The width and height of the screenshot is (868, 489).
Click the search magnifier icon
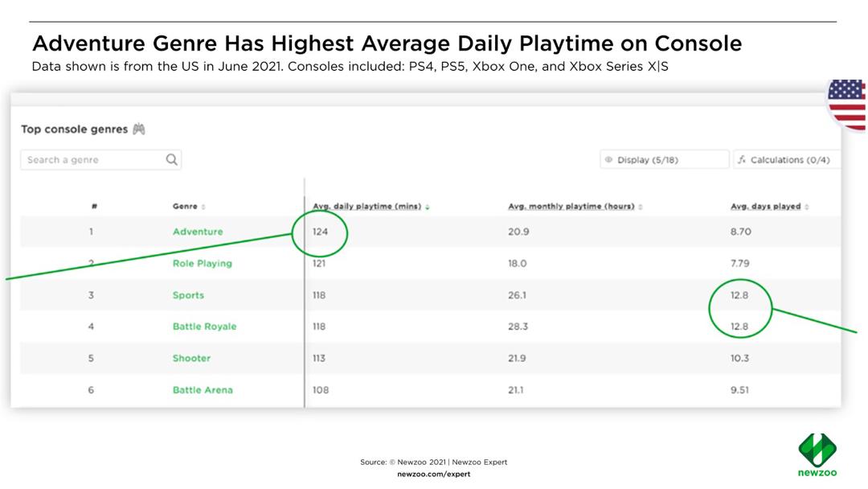(x=172, y=159)
